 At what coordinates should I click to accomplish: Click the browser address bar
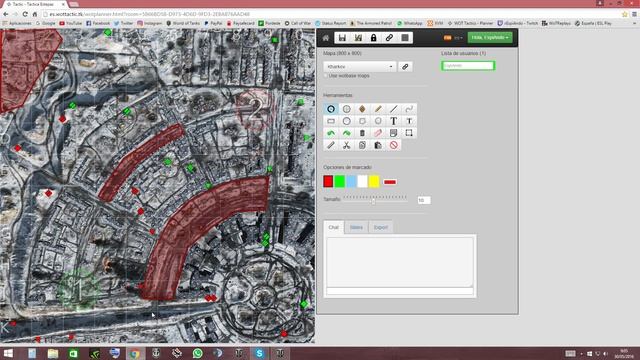331,14
